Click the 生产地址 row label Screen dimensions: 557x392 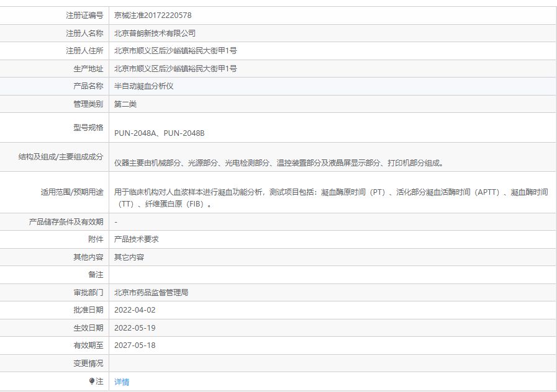88,69
